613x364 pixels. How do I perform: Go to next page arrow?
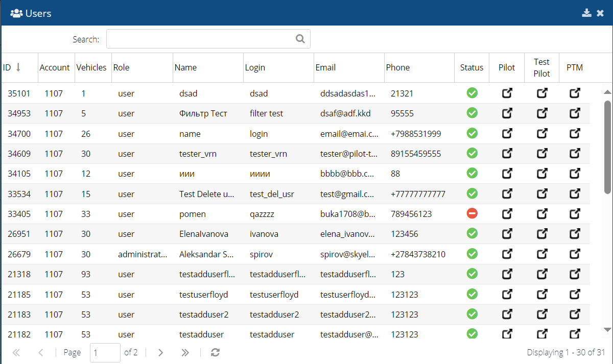coord(160,352)
